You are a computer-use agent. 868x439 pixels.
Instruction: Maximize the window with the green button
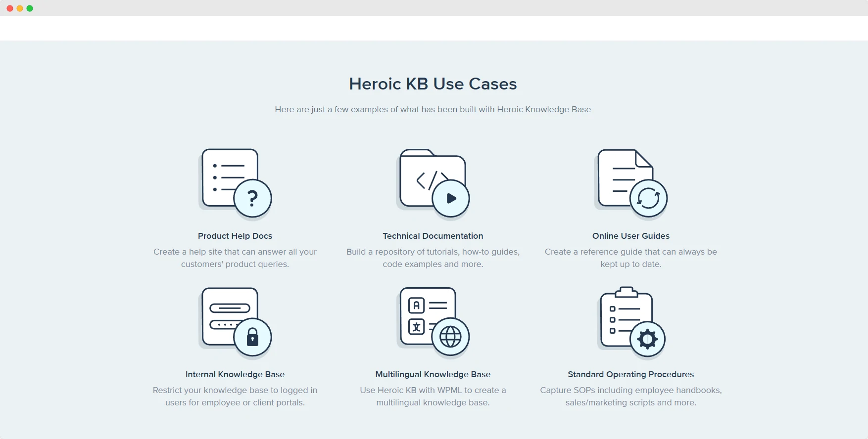(x=30, y=8)
